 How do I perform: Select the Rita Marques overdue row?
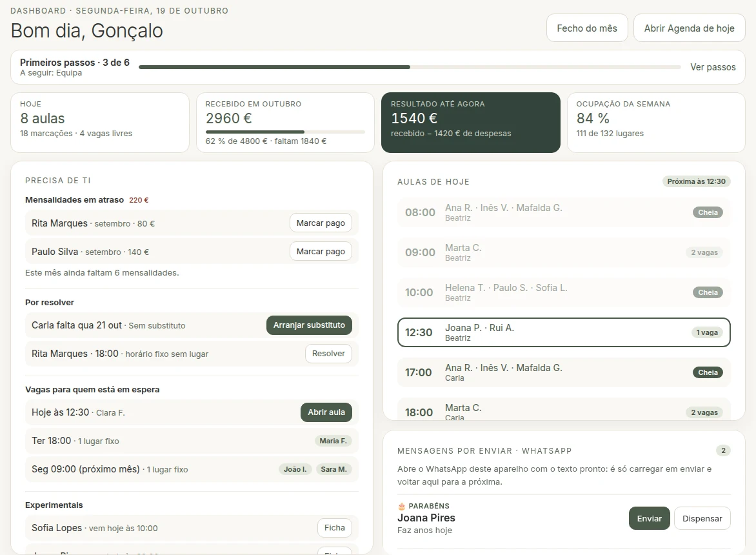[x=192, y=223]
